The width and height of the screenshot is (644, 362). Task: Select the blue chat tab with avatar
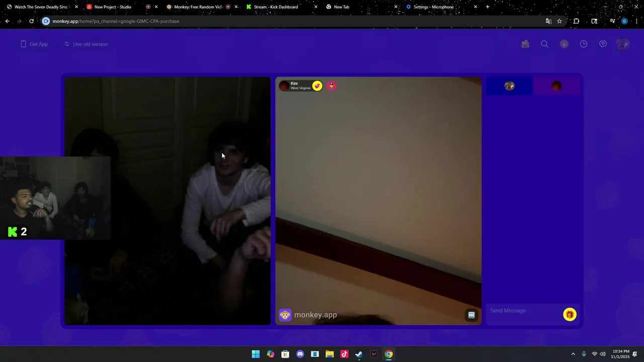pos(509,86)
